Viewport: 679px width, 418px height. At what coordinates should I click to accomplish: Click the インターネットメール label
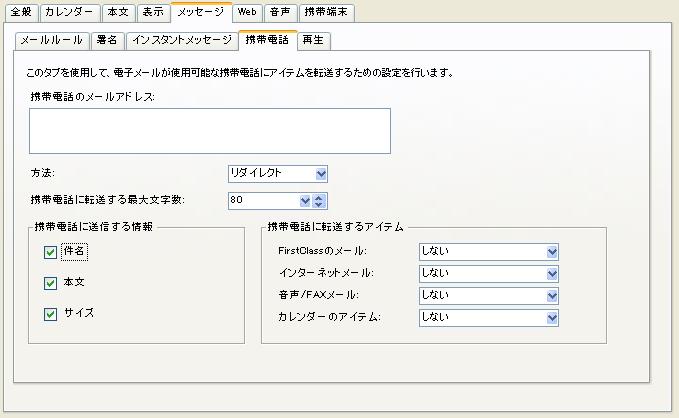coord(326,273)
